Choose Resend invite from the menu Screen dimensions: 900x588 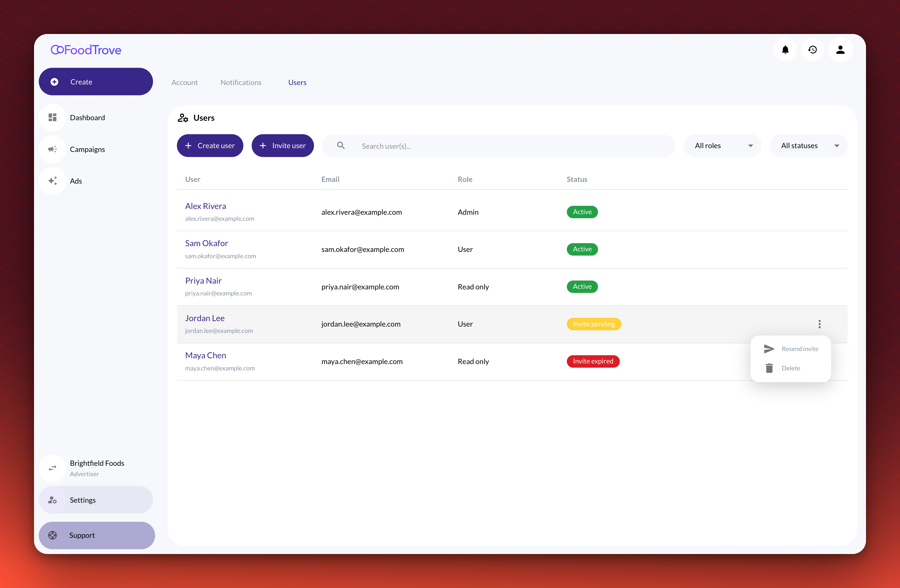791,349
